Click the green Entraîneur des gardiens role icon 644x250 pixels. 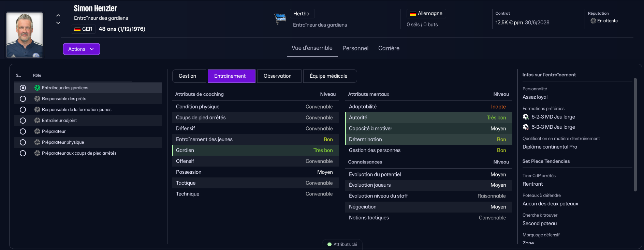37,88
